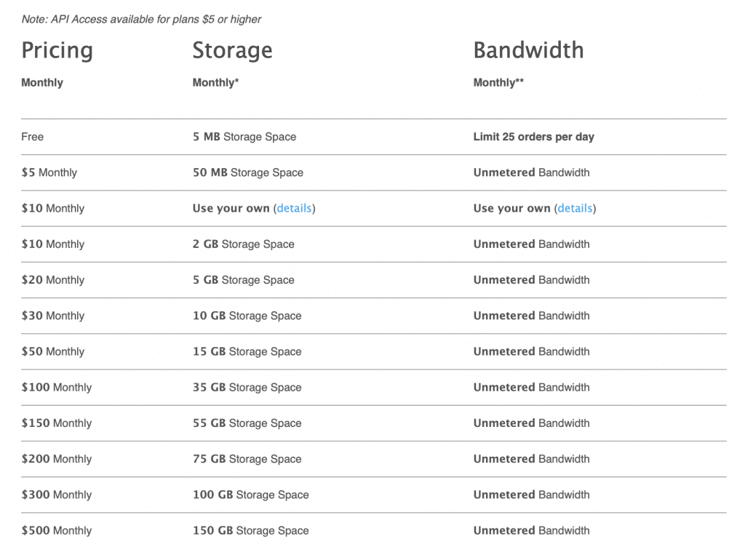Select the "Free" plan row label
The width and height of the screenshot is (745, 560).
33,137
